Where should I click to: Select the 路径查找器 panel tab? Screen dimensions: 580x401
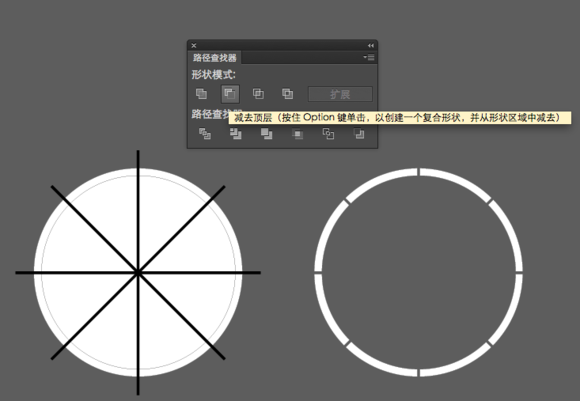pyautogui.click(x=215, y=58)
